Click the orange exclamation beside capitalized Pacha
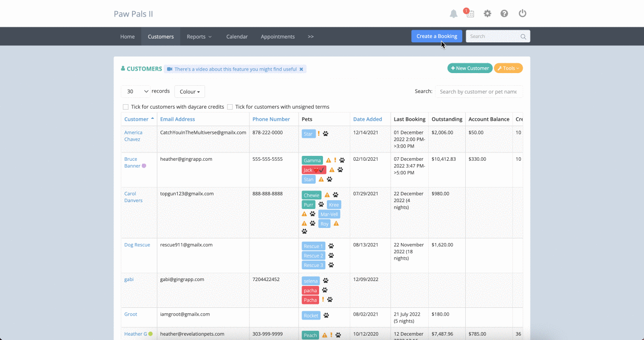This screenshot has width=644, height=340. (323, 300)
